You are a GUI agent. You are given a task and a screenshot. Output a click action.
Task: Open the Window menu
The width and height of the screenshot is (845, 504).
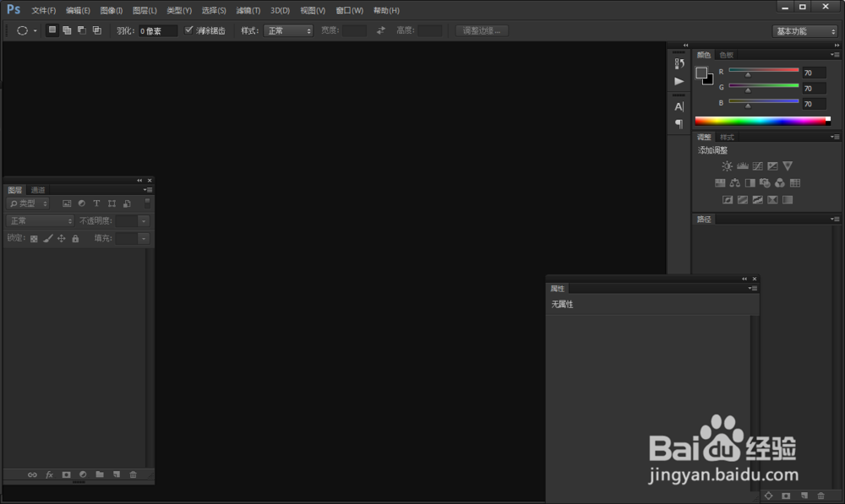coord(349,11)
